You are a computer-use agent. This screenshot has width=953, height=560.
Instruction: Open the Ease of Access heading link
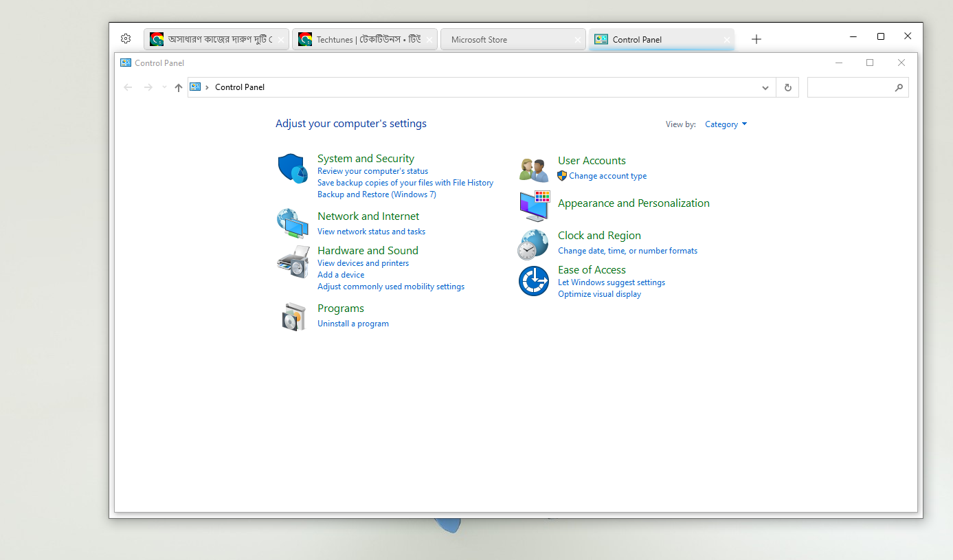(x=592, y=270)
